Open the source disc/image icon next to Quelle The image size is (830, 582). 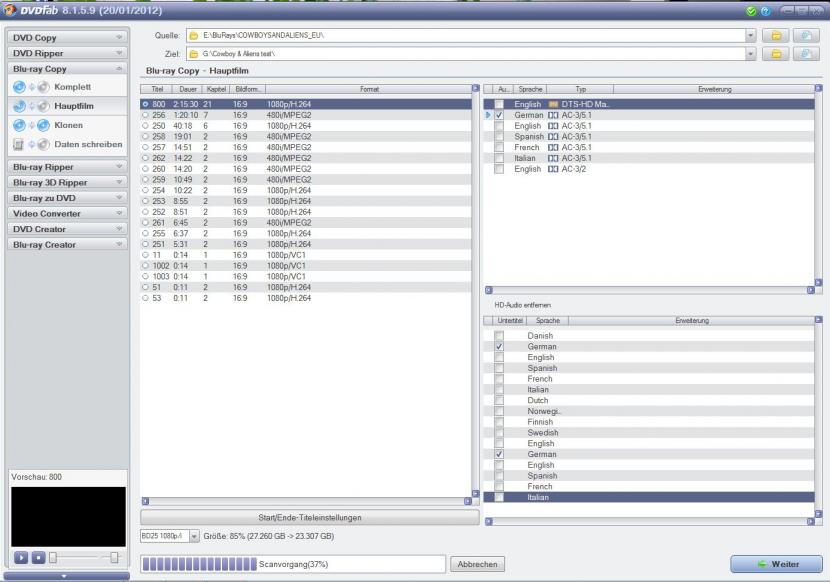pos(806,35)
